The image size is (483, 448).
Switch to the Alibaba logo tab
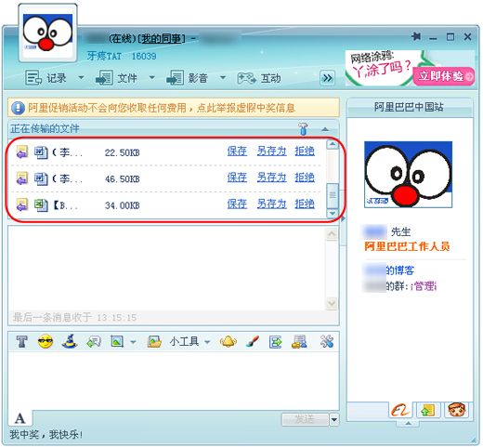tap(400, 410)
